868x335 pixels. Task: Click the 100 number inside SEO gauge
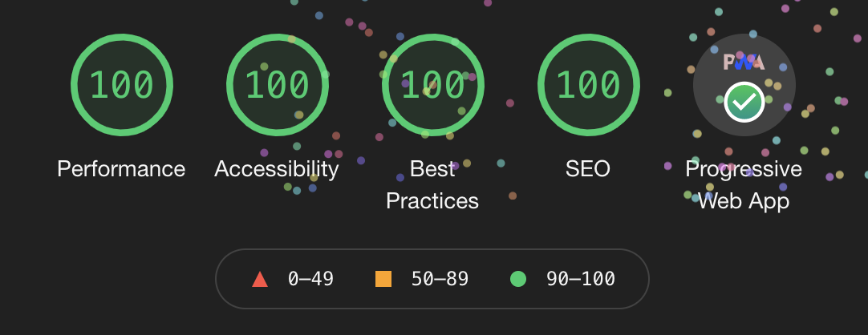(x=589, y=85)
